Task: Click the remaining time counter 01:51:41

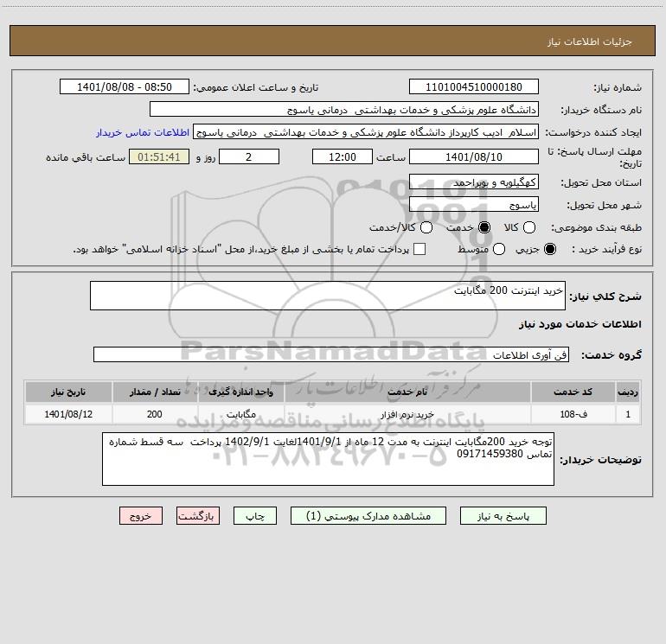Action: coord(159,156)
